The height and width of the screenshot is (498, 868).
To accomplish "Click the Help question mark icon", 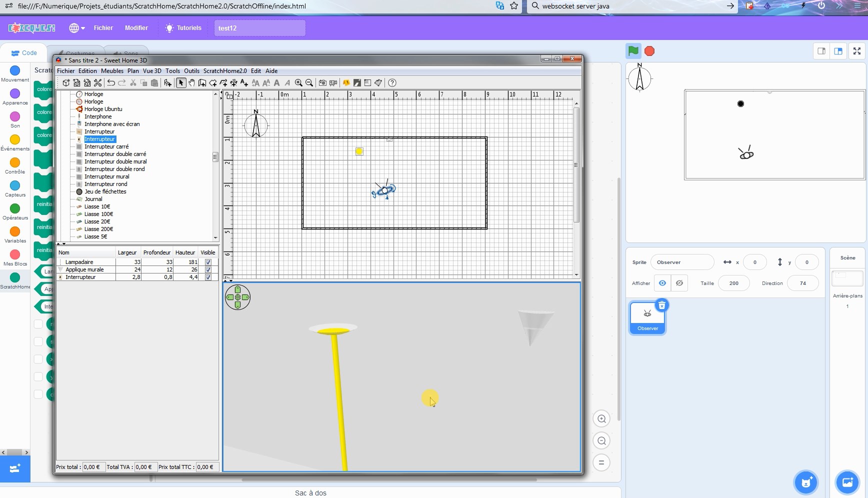I will pos(392,83).
